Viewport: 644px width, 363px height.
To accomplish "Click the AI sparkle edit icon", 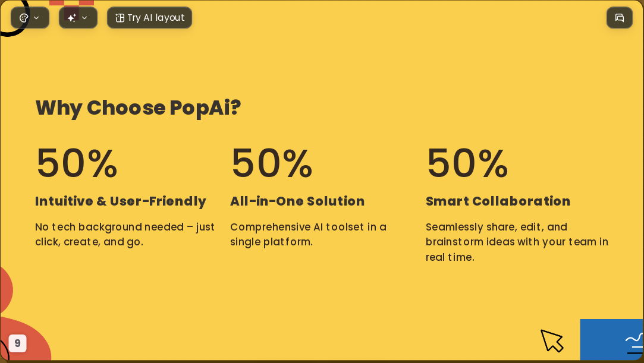I will [72, 18].
